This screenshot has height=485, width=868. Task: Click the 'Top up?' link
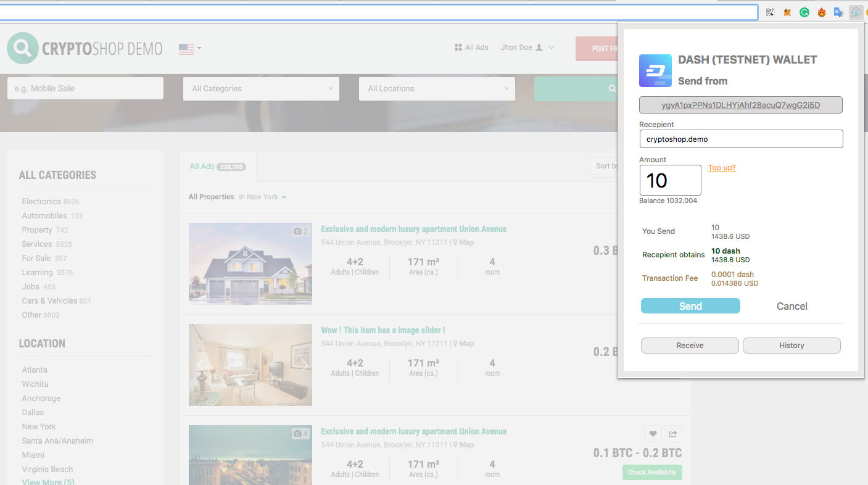(x=722, y=168)
